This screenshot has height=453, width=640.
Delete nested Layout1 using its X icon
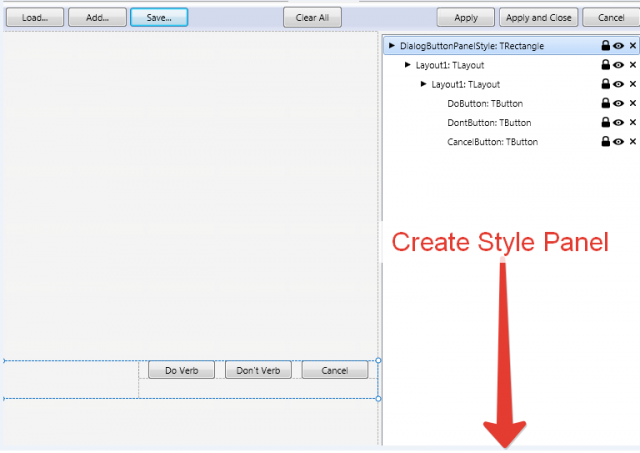tap(633, 84)
